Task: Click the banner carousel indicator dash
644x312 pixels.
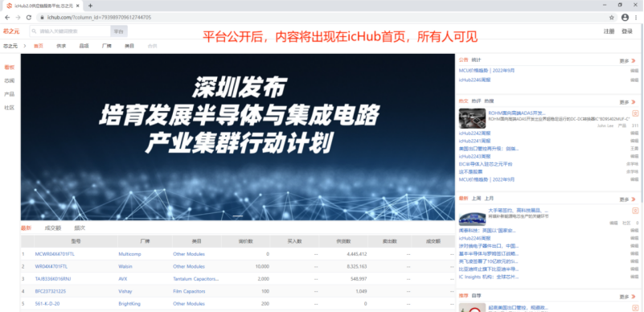Action: click(x=238, y=216)
